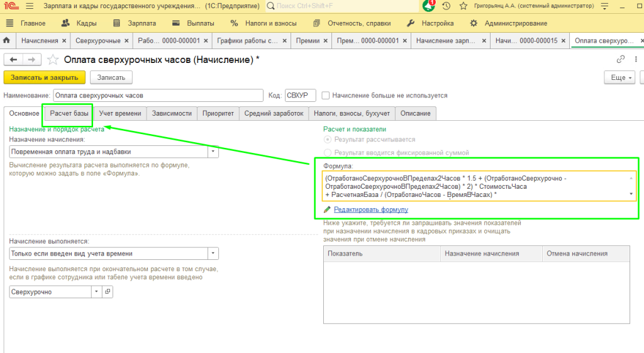Image resolution: width=644 pixels, height=353 pixels.
Task: Click the search magnifier icon
Action: [x=270, y=6]
